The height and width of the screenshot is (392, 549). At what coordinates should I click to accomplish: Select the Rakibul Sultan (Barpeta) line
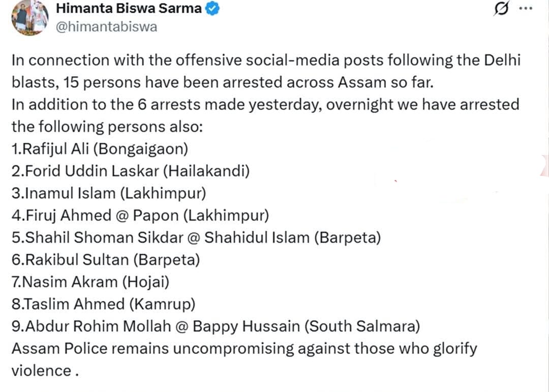(x=105, y=260)
